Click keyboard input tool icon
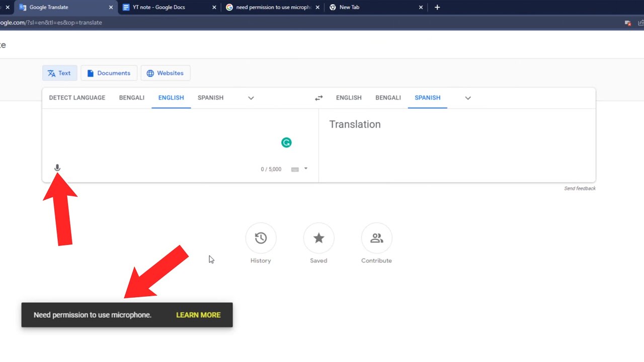Screen dimensions: 644x362 coord(295,169)
